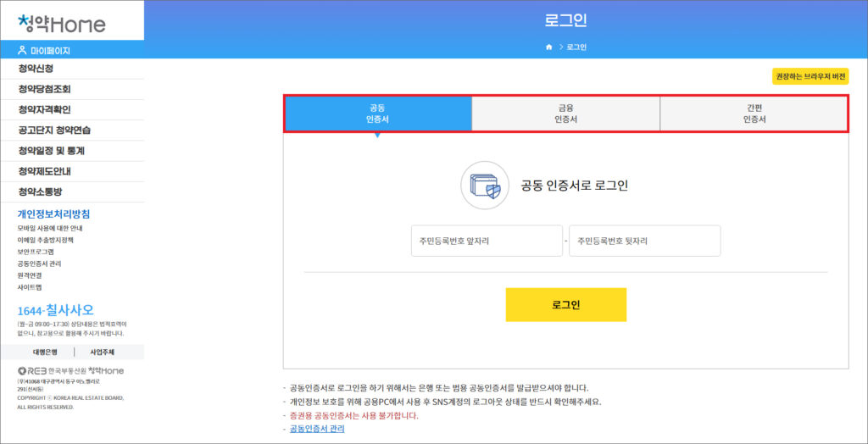This screenshot has width=868, height=444.
Task: Click the 청약Home logo in the sidebar header
Action: pyautogui.click(x=61, y=23)
